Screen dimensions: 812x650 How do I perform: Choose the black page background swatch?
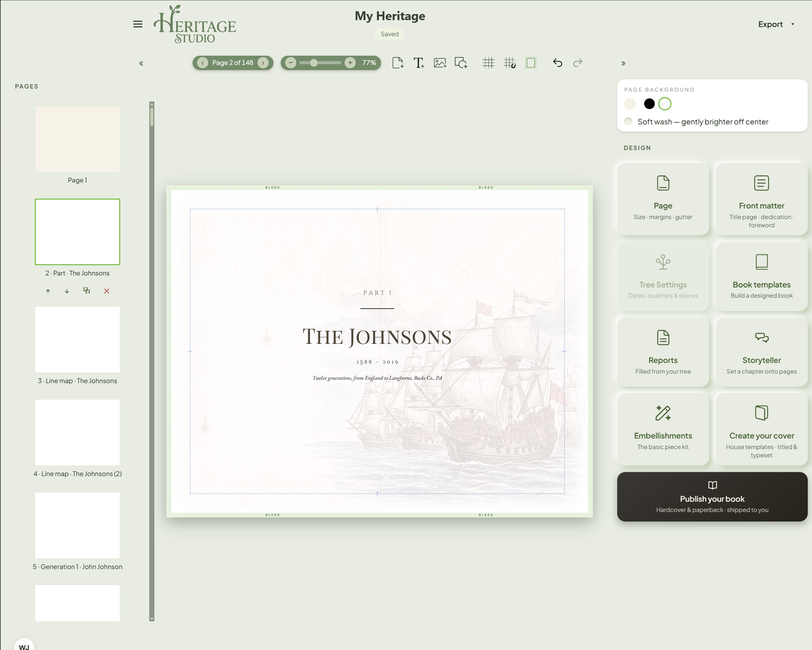pos(649,104)
